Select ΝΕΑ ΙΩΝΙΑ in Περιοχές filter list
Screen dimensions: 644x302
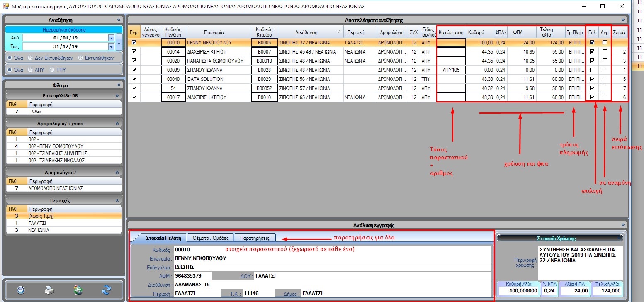click(x=39, y=230)
